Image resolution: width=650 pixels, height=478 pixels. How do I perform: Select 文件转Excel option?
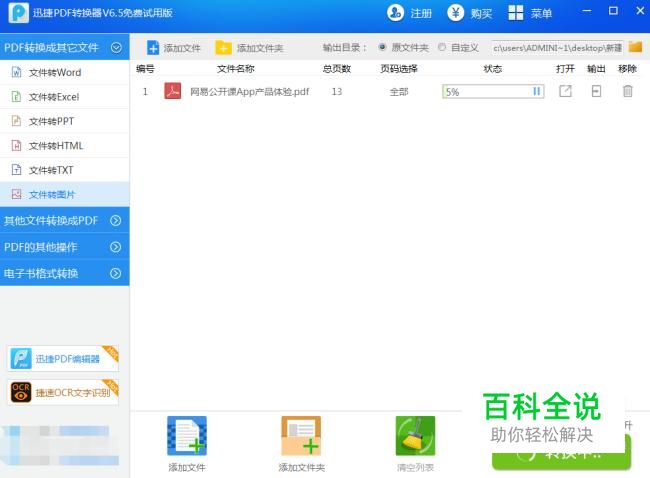point(65,97)
